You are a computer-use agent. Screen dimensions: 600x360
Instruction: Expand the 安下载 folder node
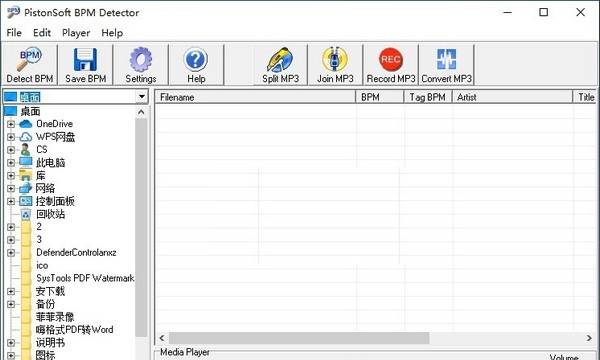click(11, 291)
